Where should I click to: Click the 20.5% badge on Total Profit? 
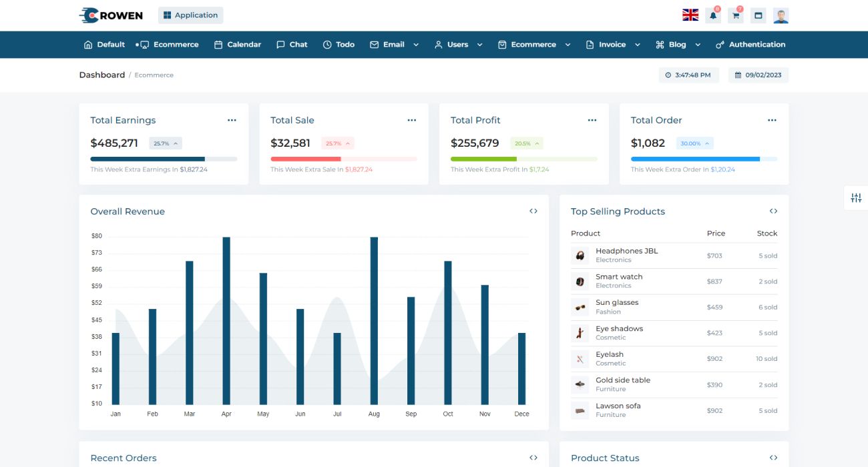pyautogui.click(x=527, y=143)
